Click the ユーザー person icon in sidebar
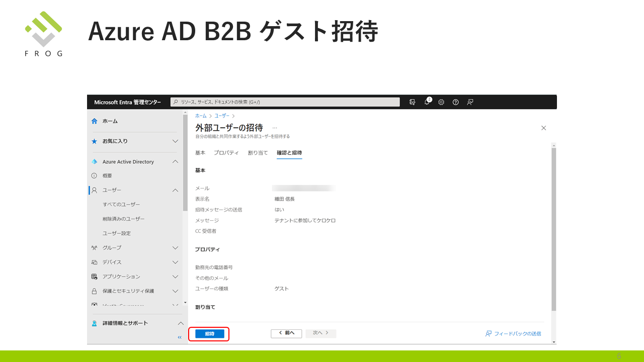The image size is (644, 362). pyautogui.click(x=94, y=190)
